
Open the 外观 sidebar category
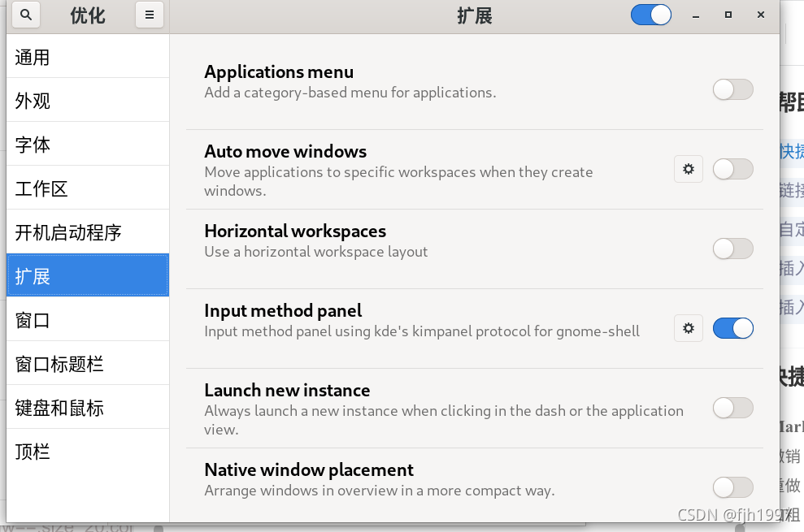click(x=33, y=102)
